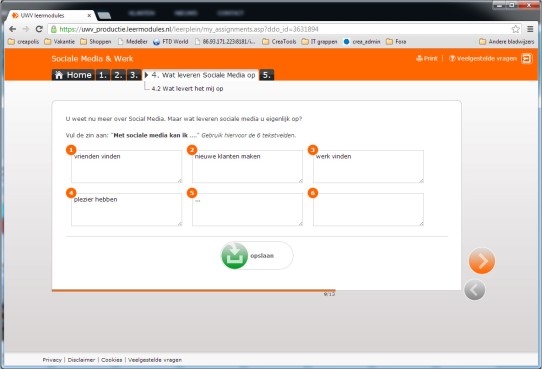Open the crea_admin bookmark
The image size is (542, 369).
coord(362,41)
